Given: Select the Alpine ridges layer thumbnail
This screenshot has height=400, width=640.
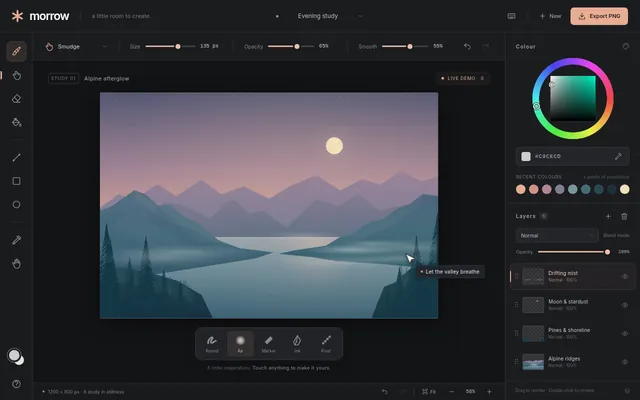Looking at the screenshot, I should coord(533,362).
